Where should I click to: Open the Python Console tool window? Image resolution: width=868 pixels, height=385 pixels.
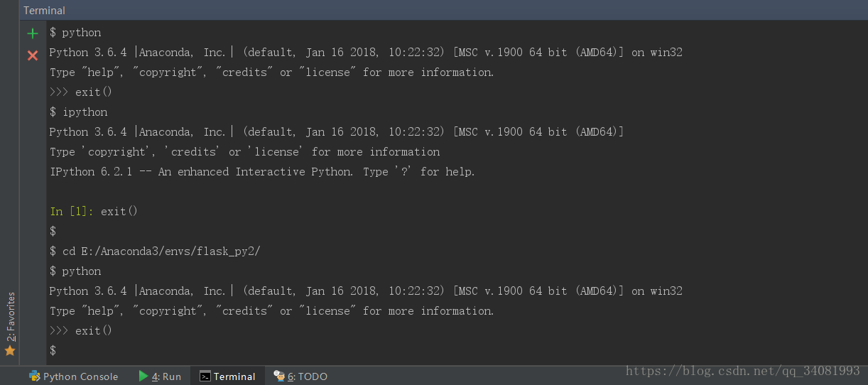(x=80, y=376)
